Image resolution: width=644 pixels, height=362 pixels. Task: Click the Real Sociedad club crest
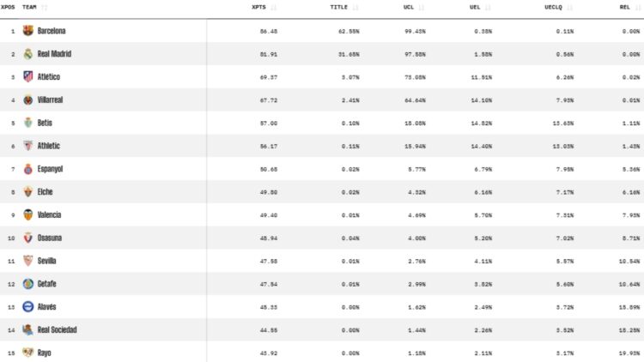28,329
